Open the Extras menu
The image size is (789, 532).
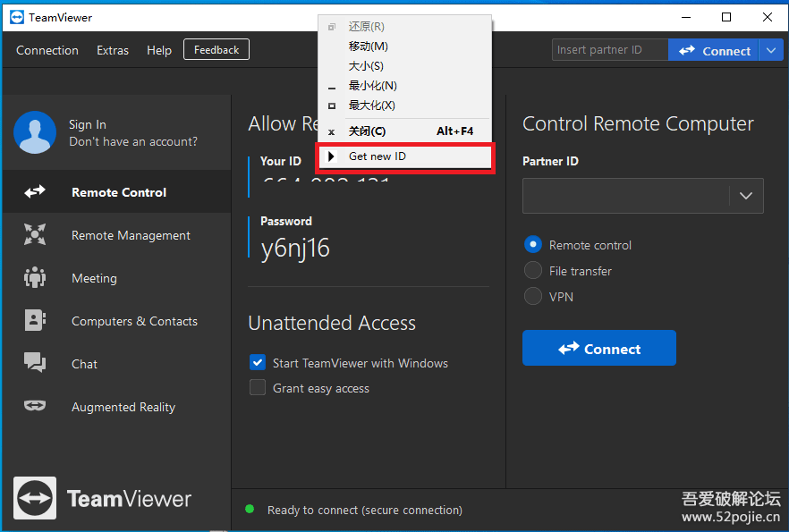pyautogui.click(x=113, y=51)
